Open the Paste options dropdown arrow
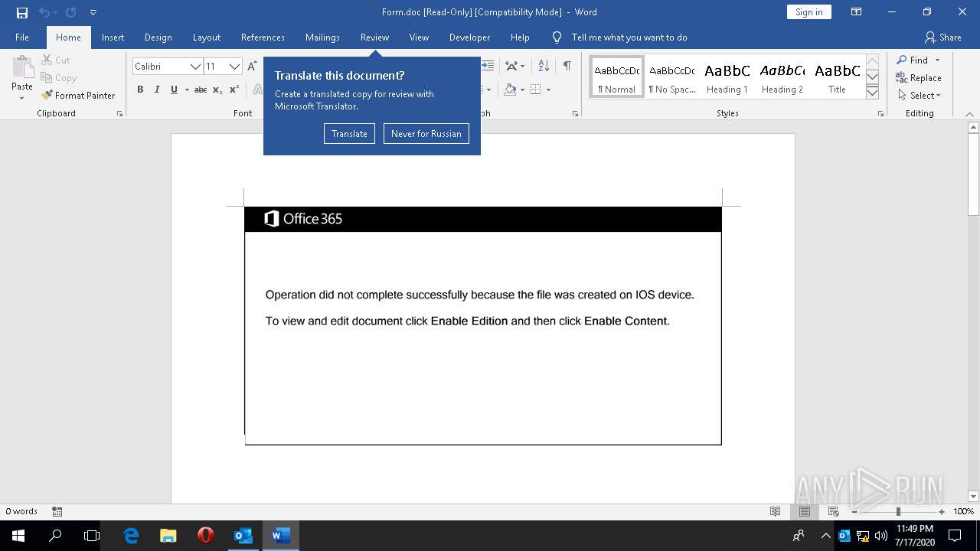Image resolution: width=980 pixels, height=551 pixels. 22,99
